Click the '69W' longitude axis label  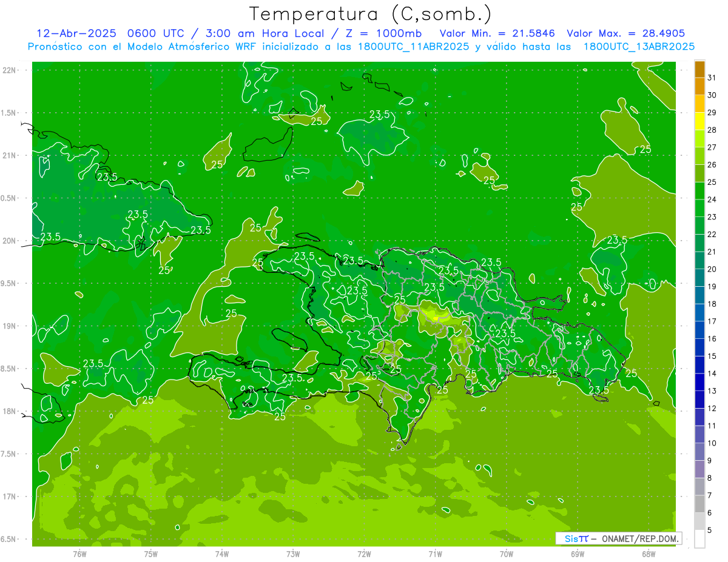point(578,554)
